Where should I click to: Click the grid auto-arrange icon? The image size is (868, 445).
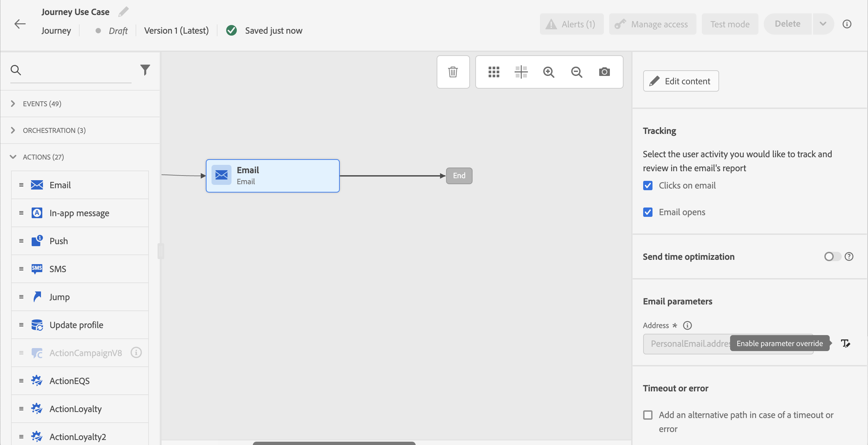[494, 72]
